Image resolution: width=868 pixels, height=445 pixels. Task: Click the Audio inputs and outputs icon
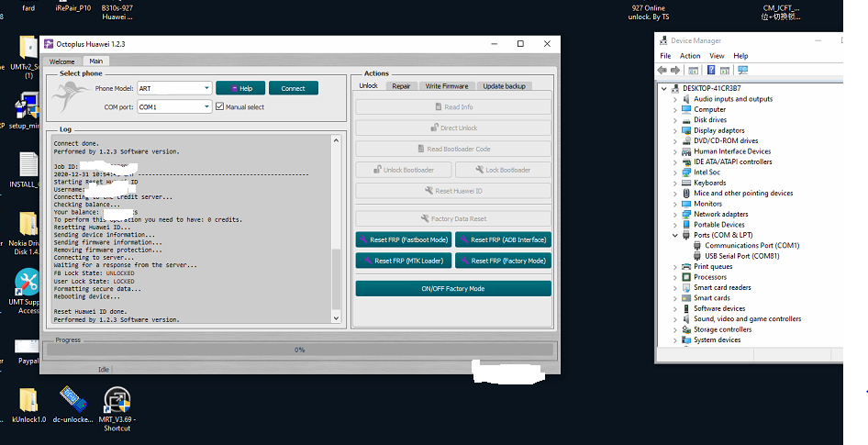pos(687,99)
